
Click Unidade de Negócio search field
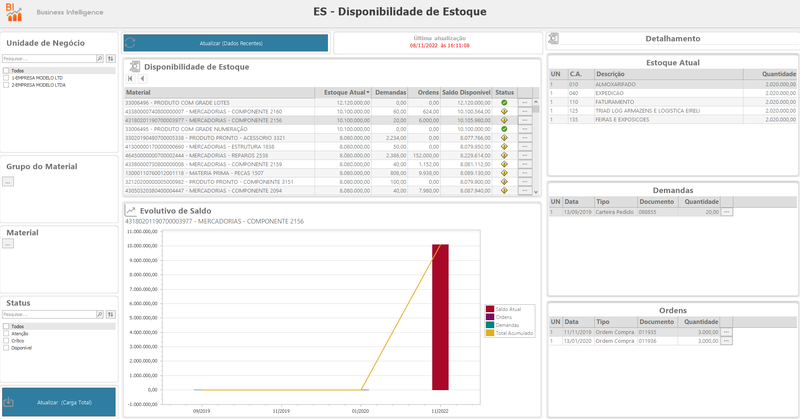49,59
